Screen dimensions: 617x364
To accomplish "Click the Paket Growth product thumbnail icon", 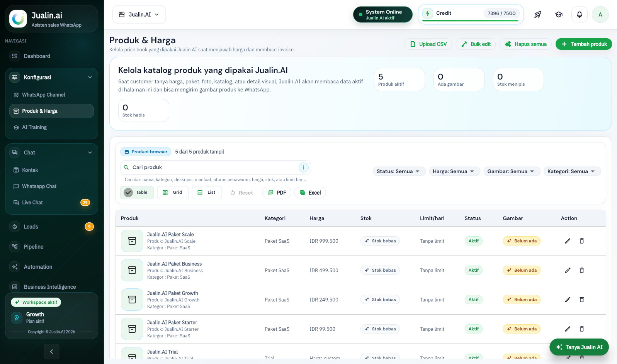I will click(x=132, y=300).
